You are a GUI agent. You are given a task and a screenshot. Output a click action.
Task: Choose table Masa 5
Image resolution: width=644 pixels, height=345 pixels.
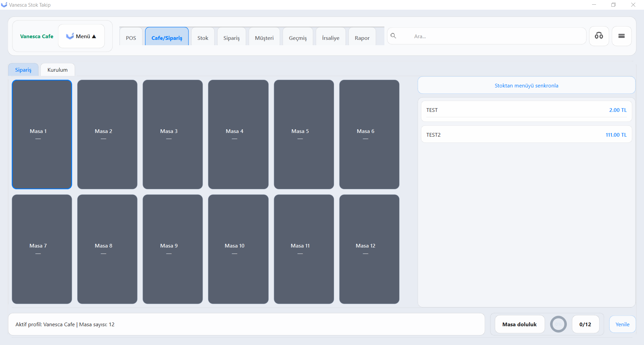coord(304,134)
